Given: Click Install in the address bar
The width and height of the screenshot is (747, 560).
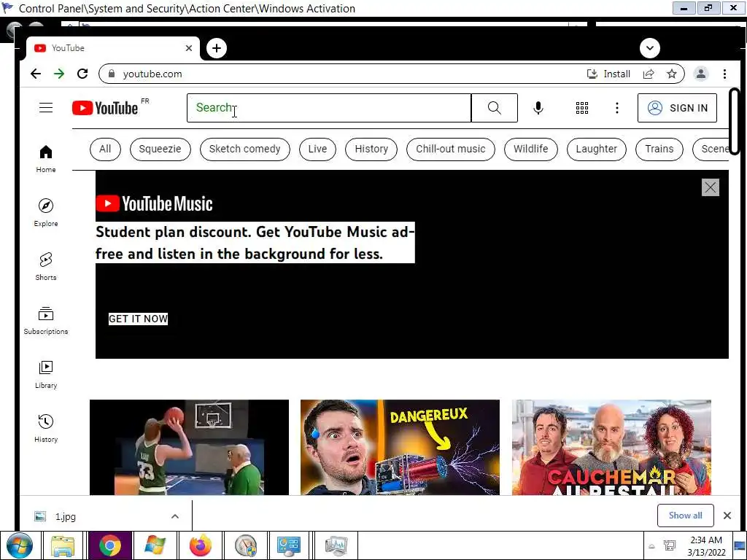Looking at the screenshot, I should coord(608,74).
